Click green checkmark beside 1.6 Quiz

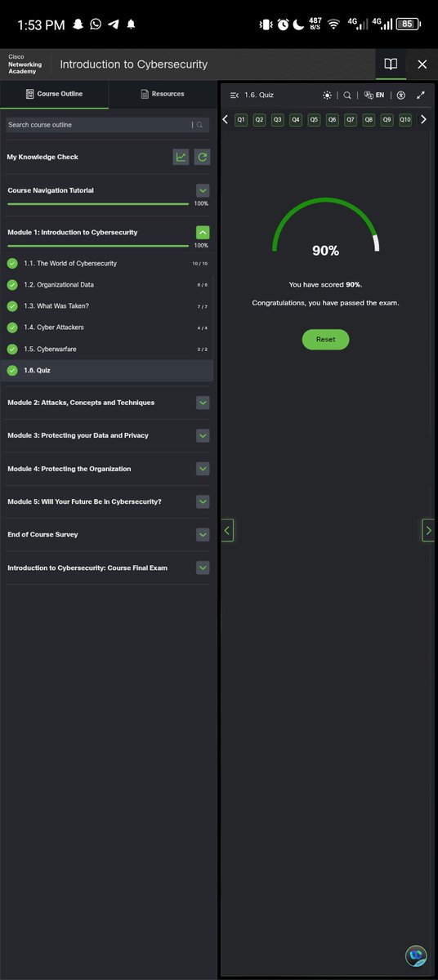12,371
